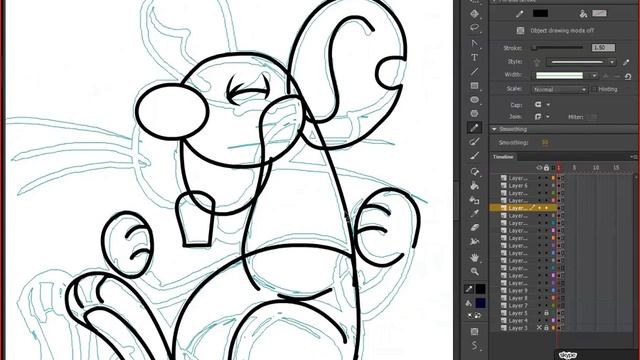Image resolution: width=640 pixels, height=360 pixels.
Task: Hide Layer 6 using visibility dot
Action: coord(539,186)
